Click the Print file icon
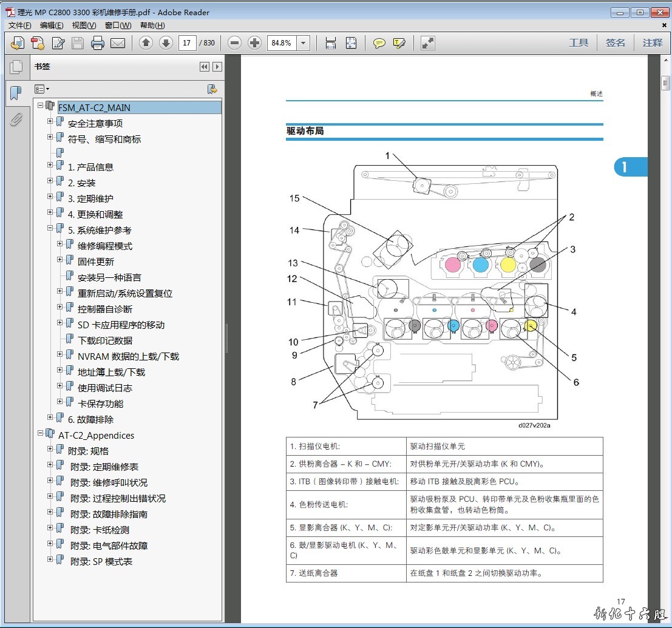 [97, 43]
